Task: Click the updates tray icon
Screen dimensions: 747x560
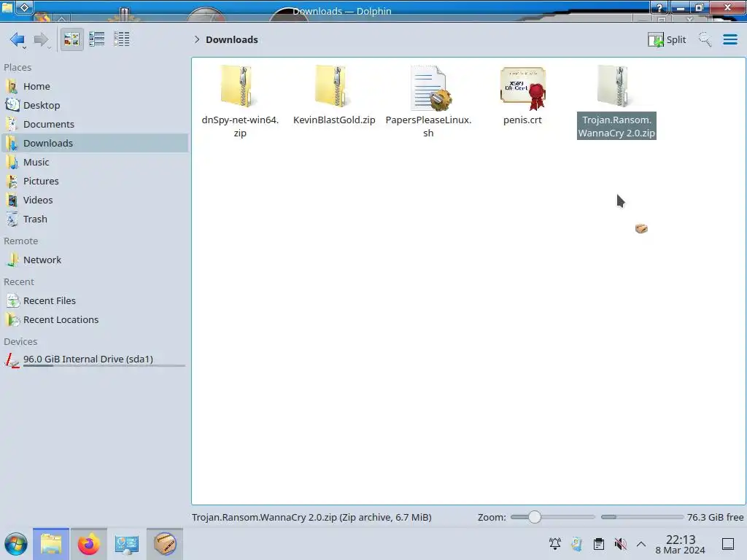Action: click(577, 544)
